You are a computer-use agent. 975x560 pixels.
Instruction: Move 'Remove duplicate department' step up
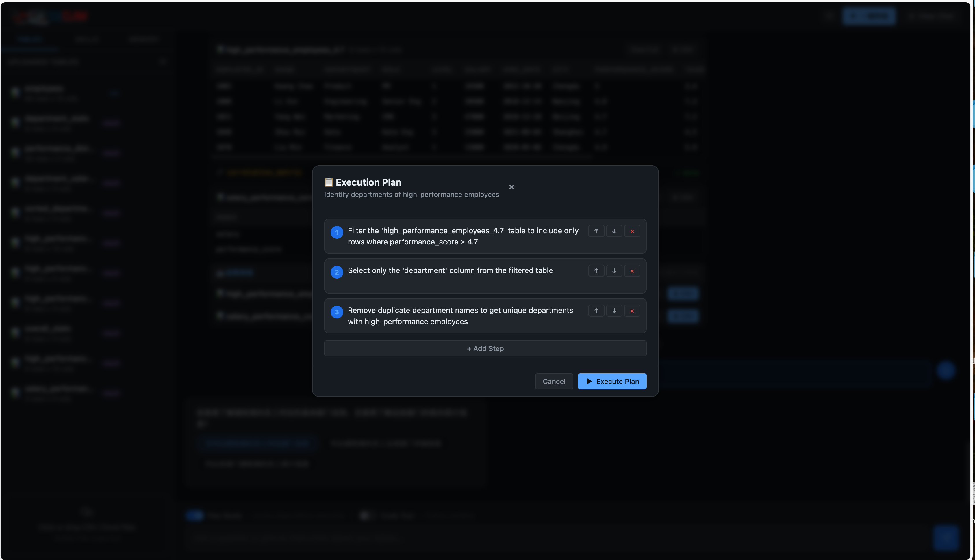coord(596,311)
